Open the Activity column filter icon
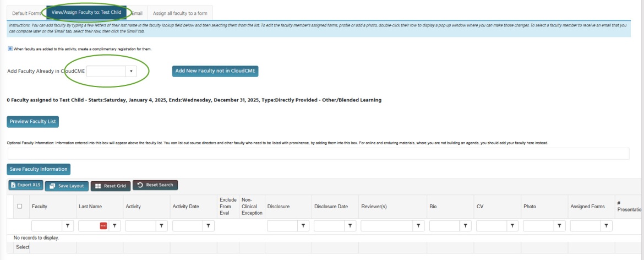 pos(162,225)
